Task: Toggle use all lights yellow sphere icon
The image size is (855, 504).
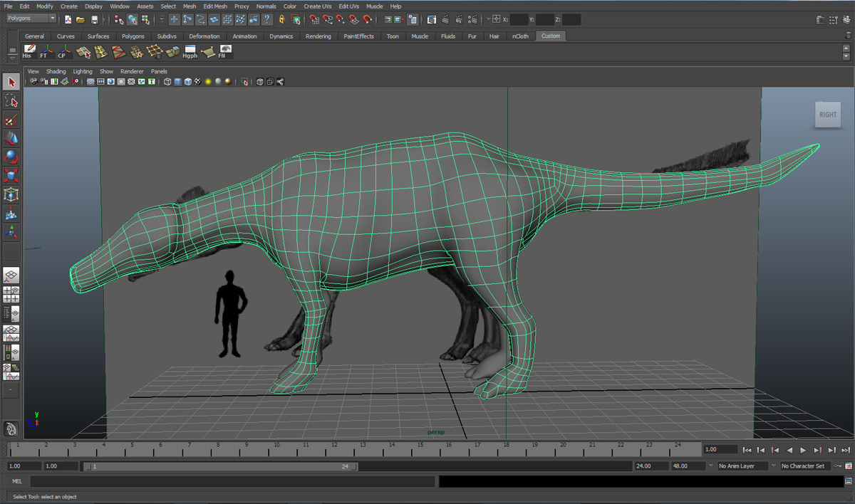Action: (x=208, y=82)
